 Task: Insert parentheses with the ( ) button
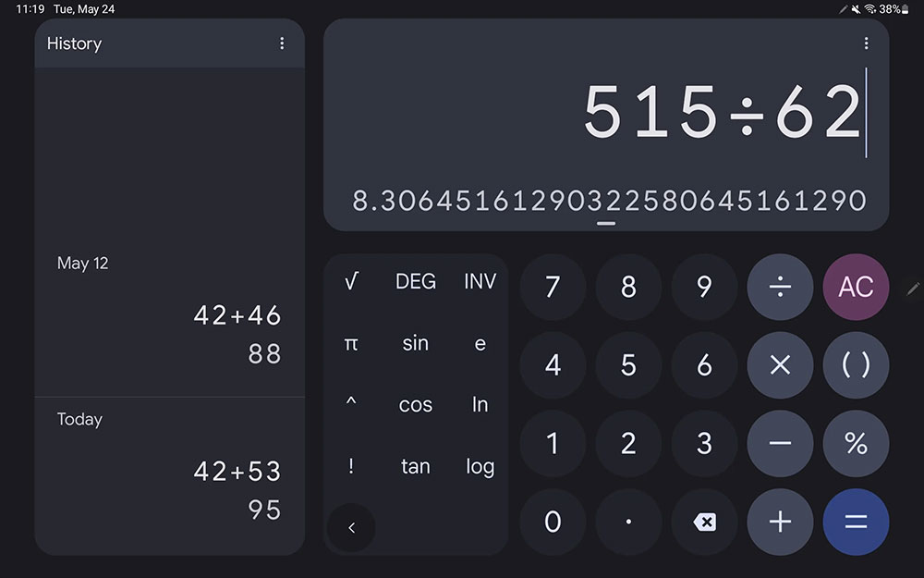856,365
